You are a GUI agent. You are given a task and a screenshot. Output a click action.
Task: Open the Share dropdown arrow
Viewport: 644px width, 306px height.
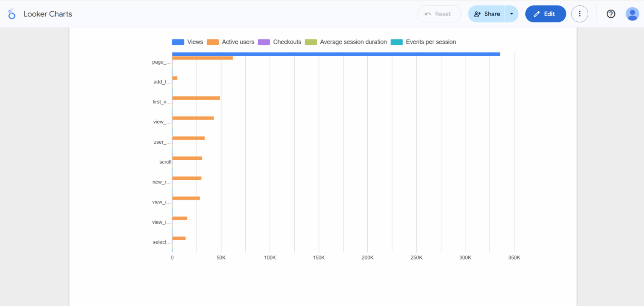[512, 13]
